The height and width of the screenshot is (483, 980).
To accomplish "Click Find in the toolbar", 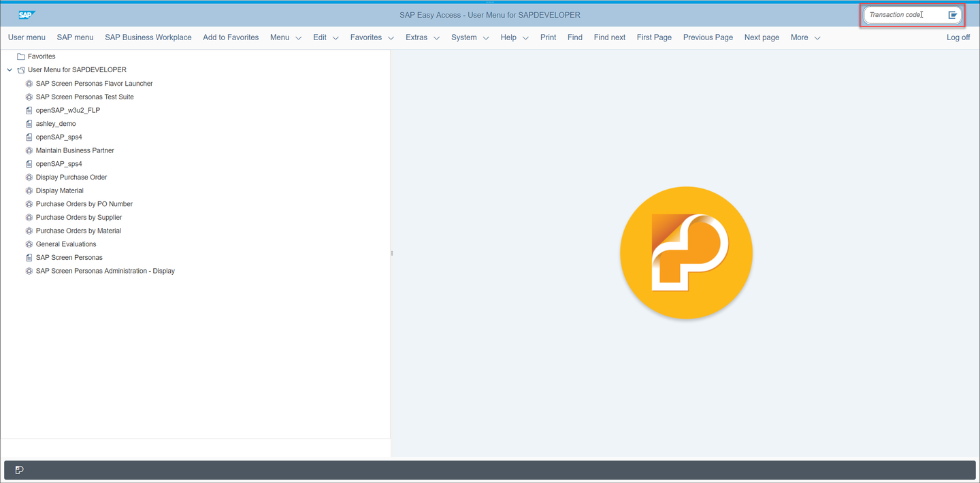I will tap(575, 37).
